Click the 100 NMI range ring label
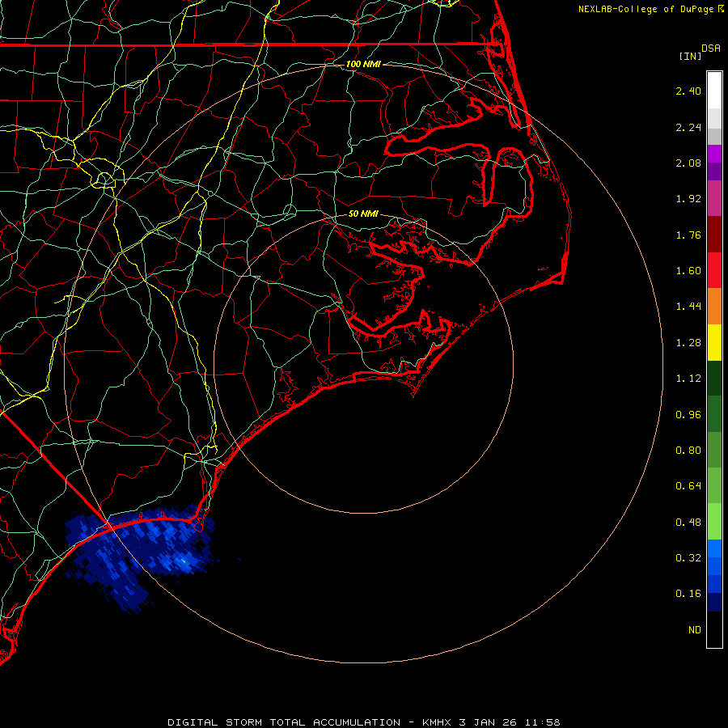The width and height of the screenshot is (728, 728). tap(363, 64)
